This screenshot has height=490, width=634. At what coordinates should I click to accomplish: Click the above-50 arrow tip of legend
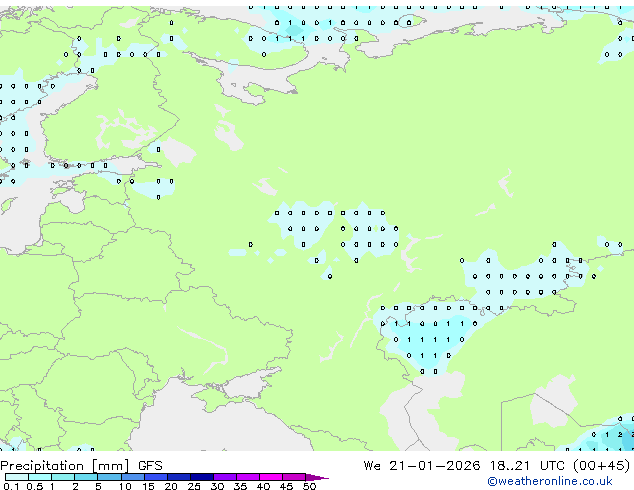point(317,477)
